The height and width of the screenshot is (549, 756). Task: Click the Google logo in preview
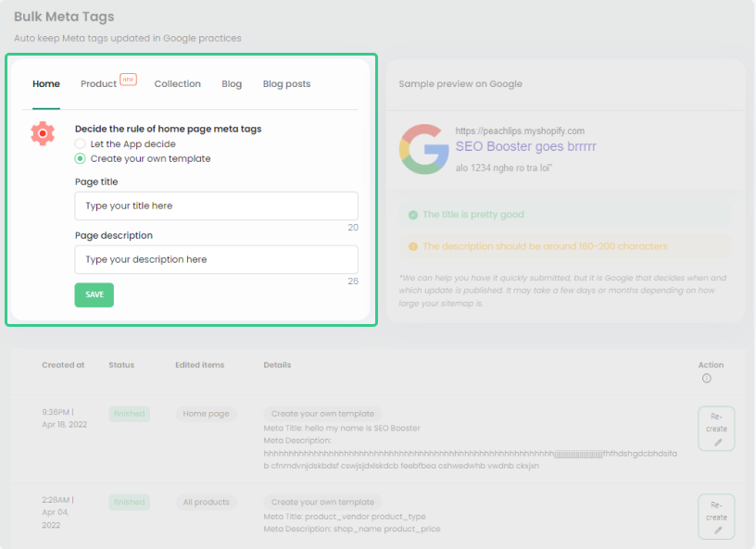[424, 149]
